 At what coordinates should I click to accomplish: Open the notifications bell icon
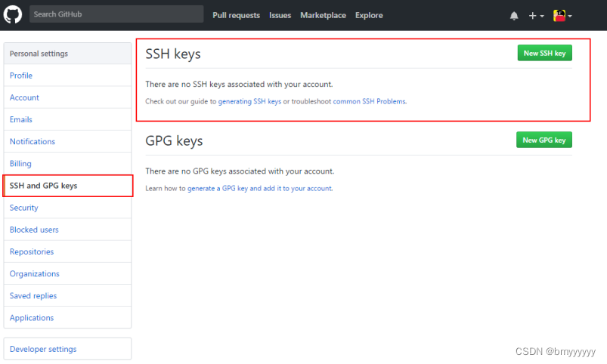click(x=514, y=16)
